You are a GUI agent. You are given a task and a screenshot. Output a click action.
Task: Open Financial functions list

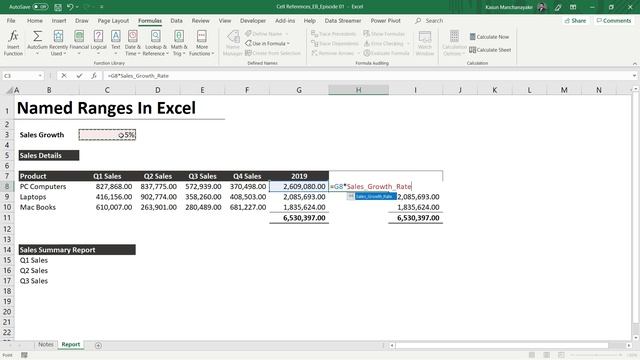[x=79, y=42]
